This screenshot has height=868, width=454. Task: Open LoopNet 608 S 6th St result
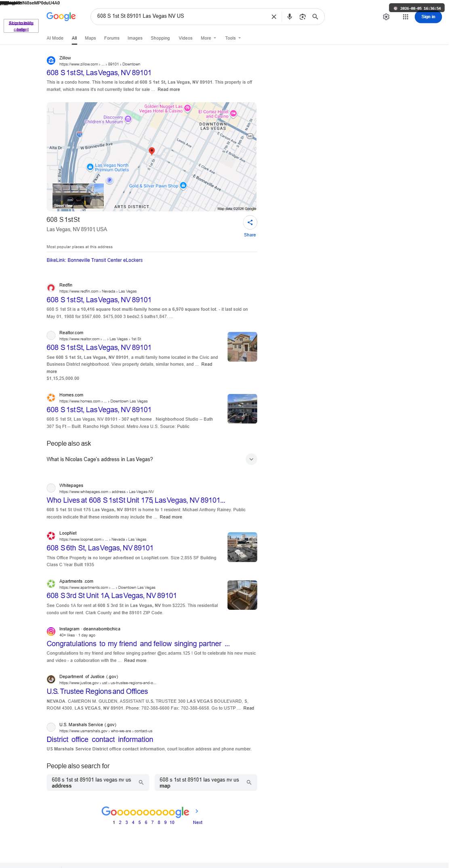click(x=100, y=548)
